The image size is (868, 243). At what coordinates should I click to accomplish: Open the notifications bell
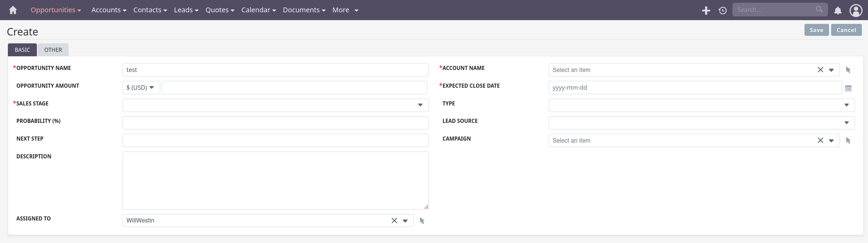(x=838, y=11)
